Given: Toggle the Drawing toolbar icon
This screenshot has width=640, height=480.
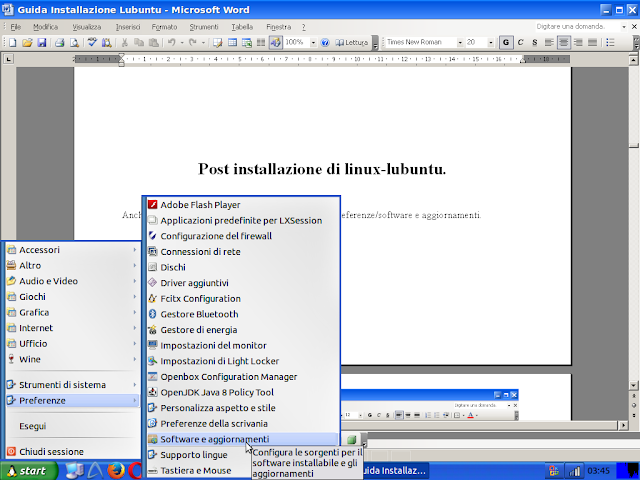Looking at the screenshot, I should point(276,42).
